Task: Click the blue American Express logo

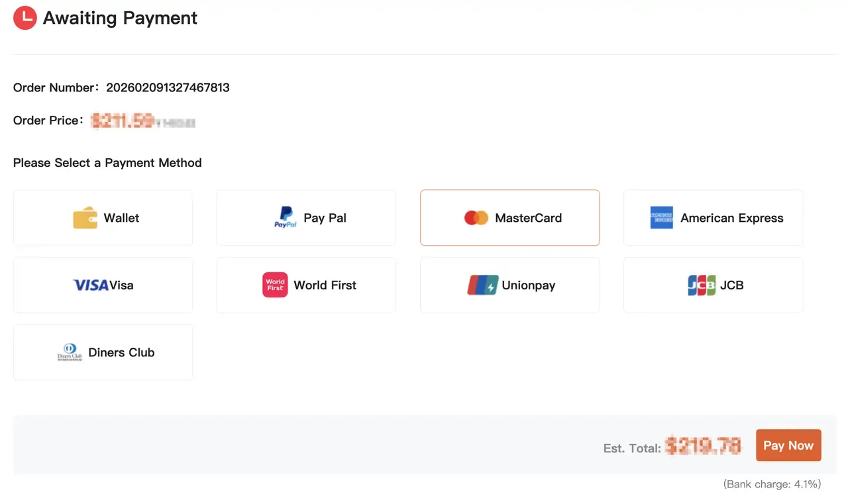Action: (661, 218)
